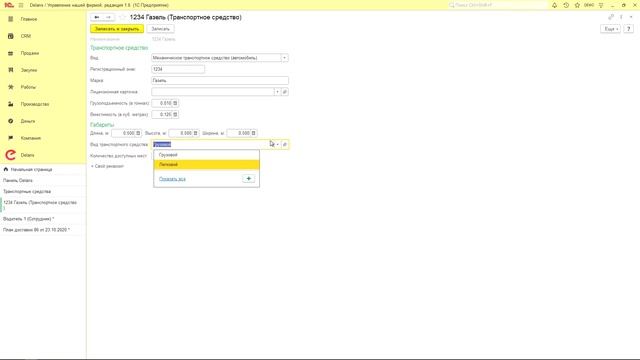Click the Вид combo box field
Viewport: 640px width, 360px height.
(216, 58)
